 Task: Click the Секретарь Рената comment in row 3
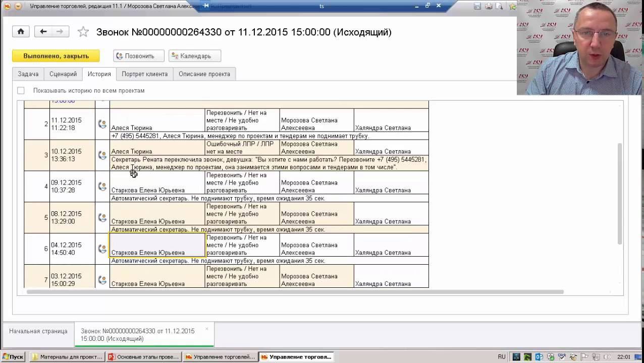pyautogui.click(x=269, y=163)
